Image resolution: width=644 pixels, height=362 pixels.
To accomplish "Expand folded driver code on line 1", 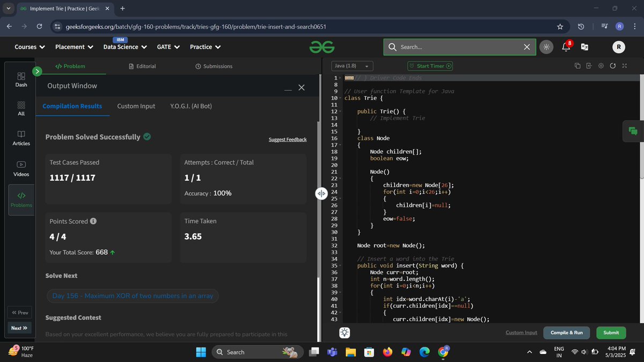I will tap(349, 78).
